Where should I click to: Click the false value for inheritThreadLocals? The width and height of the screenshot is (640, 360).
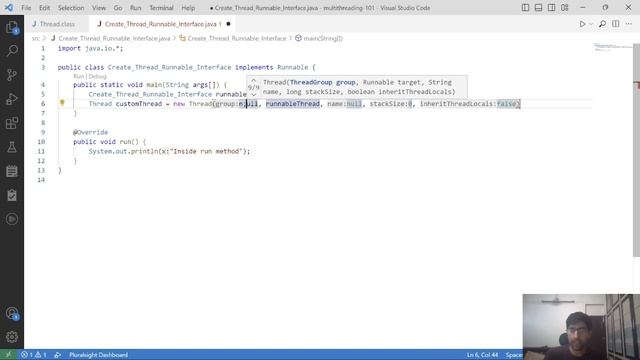click(506, 104)
